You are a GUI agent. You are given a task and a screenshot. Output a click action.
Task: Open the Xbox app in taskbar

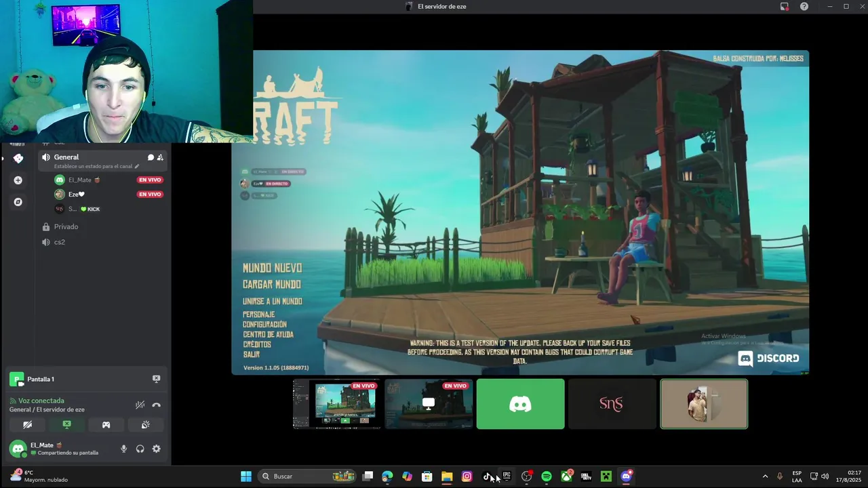pyautogui.click(x=566, y=476)
